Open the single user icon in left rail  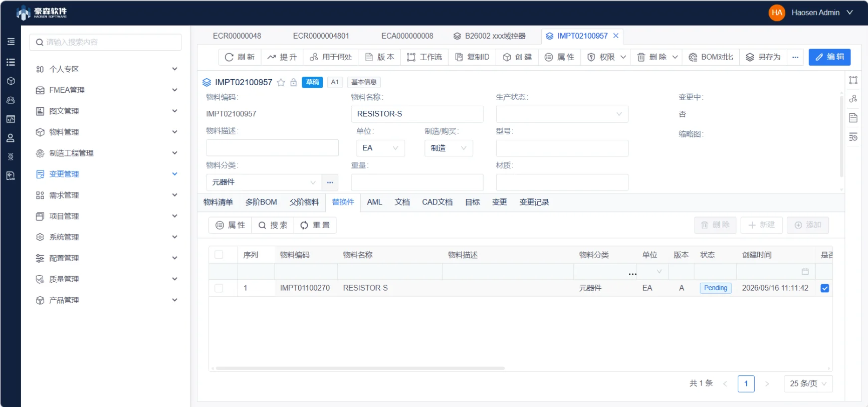click(11, 138)
